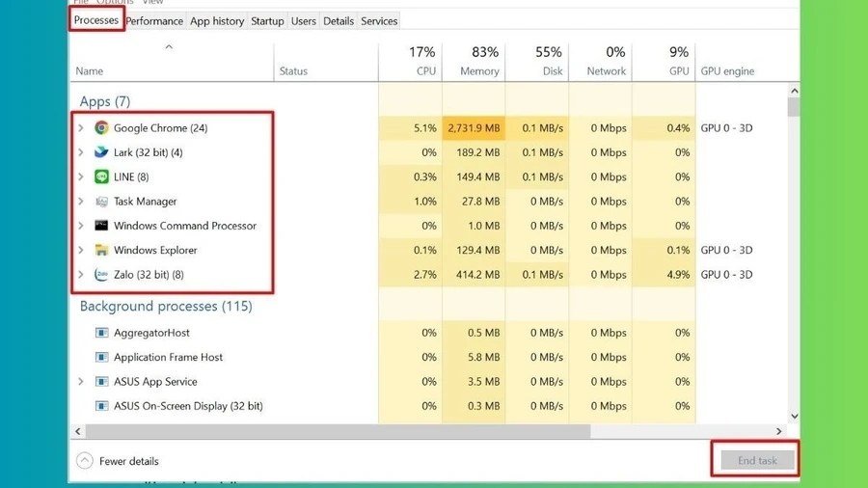Viewport: 868px width, 488px height.
Task: Expand the Windows Explorer entry
Action: click(x=81, y=250)
